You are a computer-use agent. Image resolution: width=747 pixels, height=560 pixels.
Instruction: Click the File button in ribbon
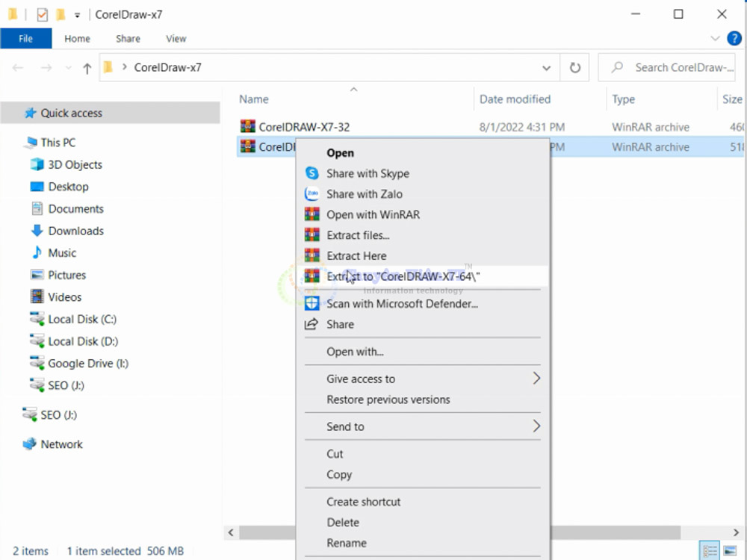click(x=26, y=39)
